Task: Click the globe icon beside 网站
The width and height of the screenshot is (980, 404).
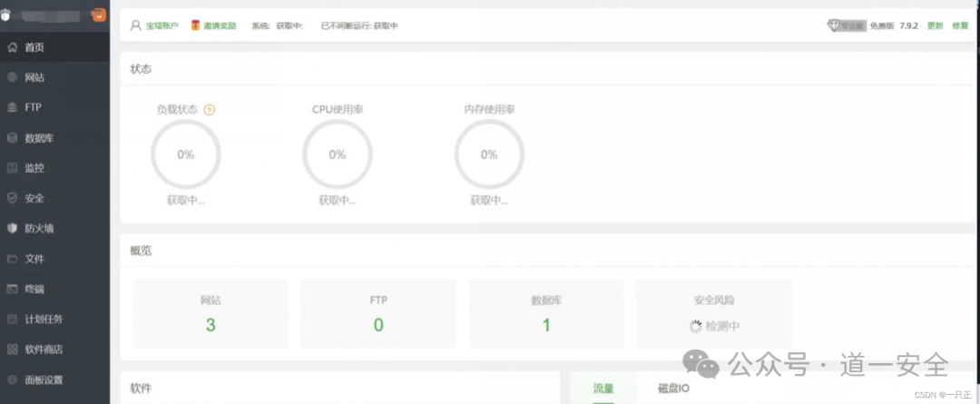Action: pyautogui.click(x=13, y=77)
